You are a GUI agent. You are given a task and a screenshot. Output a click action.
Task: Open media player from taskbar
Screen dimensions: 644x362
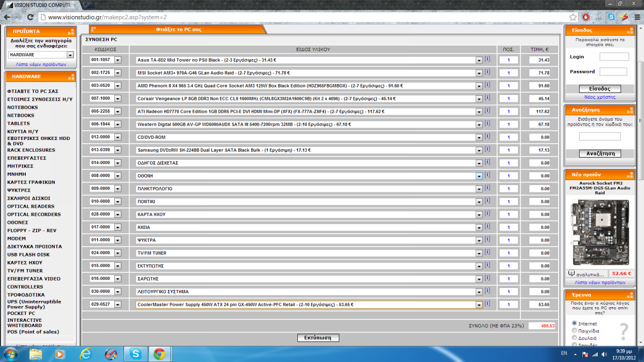pos(61,353)
